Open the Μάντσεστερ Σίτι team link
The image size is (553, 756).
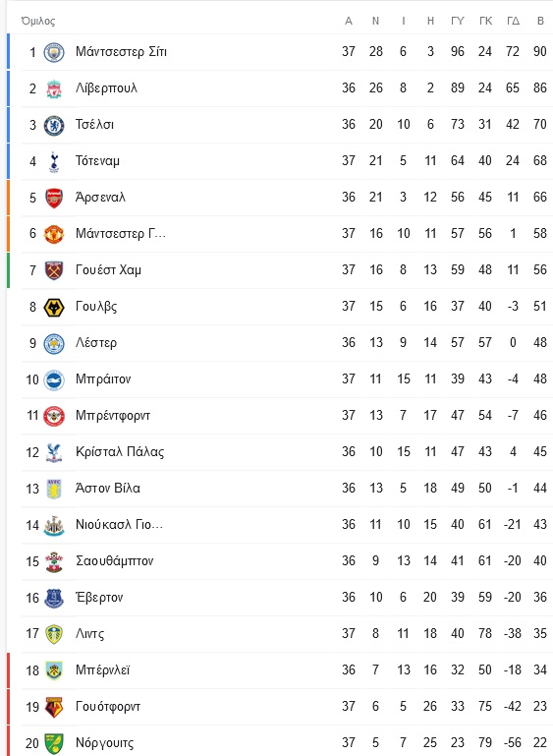(x=121, y=51)
